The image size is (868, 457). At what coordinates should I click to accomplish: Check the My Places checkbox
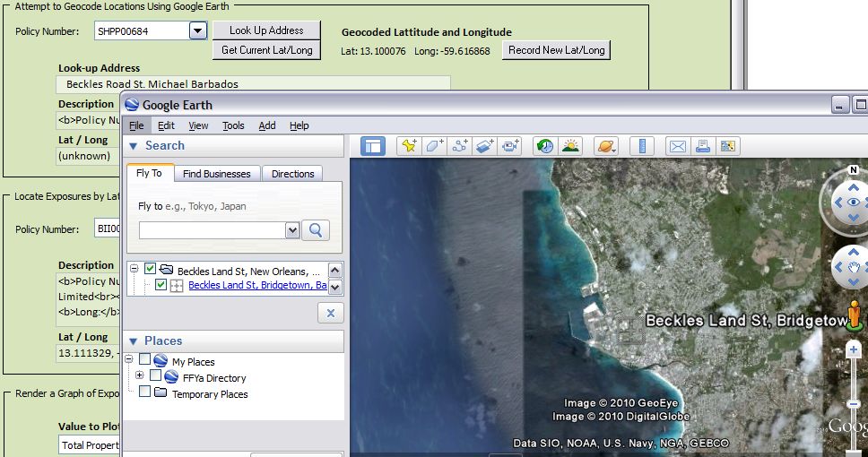(x=144, y=359)
